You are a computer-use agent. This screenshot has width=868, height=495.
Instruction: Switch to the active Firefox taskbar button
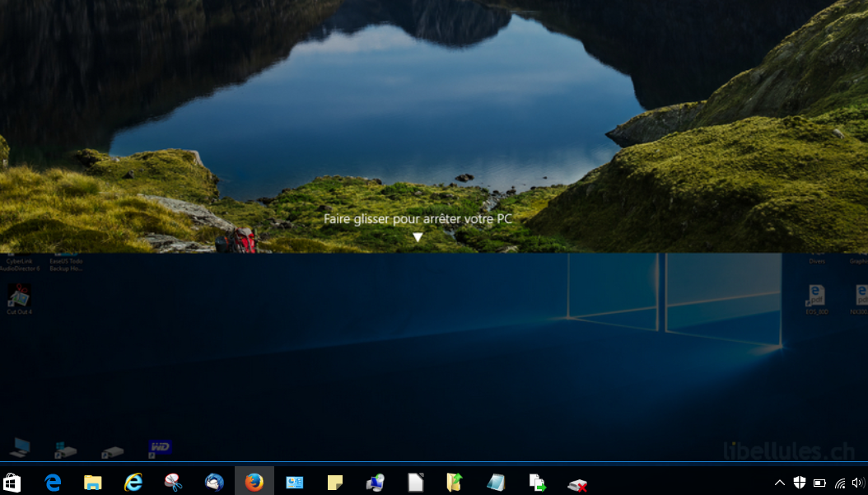click(x=254, y=481)
